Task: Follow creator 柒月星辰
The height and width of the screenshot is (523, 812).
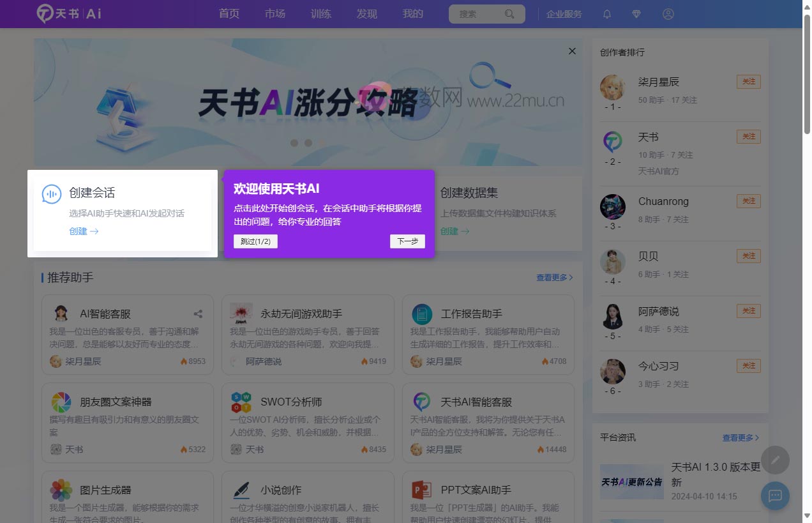Action: click(x=748, y=82)
